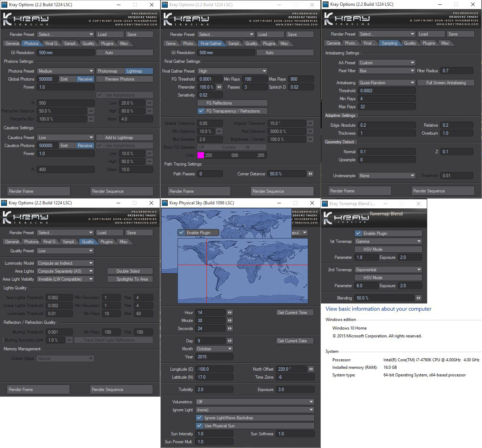Open the Pixel Filter dropdown showing Box
This screenshot has width=482, height=448.
tap(387, 71)
